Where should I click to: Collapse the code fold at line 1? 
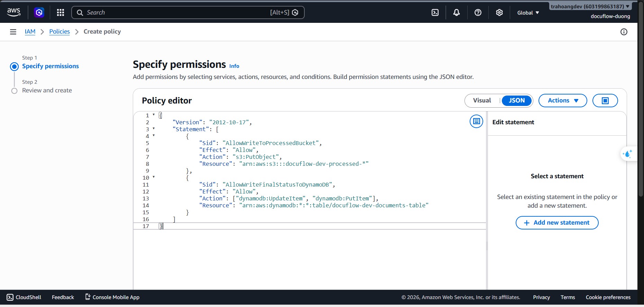point(154,115)
